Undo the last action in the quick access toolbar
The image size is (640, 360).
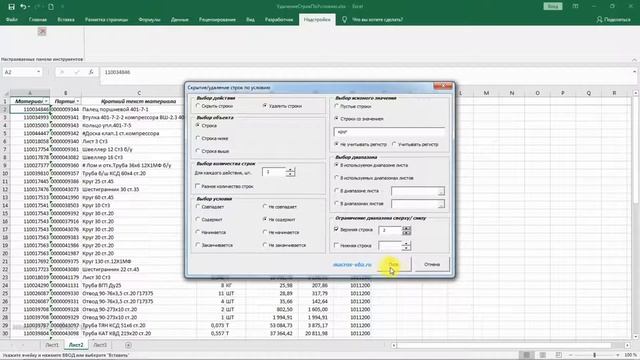pyautogui.click(x=23, y=7)
